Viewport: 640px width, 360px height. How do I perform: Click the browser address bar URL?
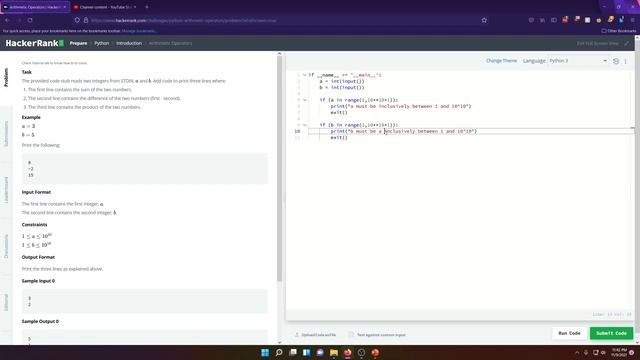184,20
